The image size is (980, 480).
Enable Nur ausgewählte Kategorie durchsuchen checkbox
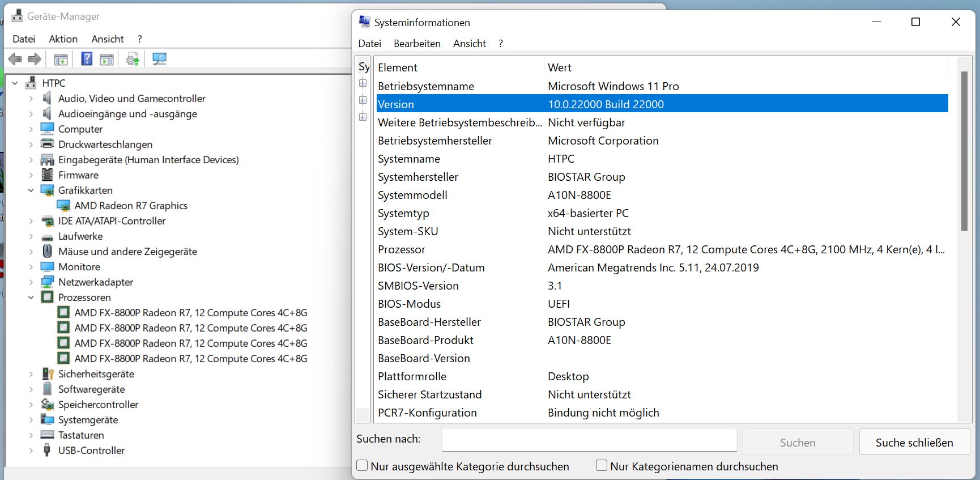[362, 466]
